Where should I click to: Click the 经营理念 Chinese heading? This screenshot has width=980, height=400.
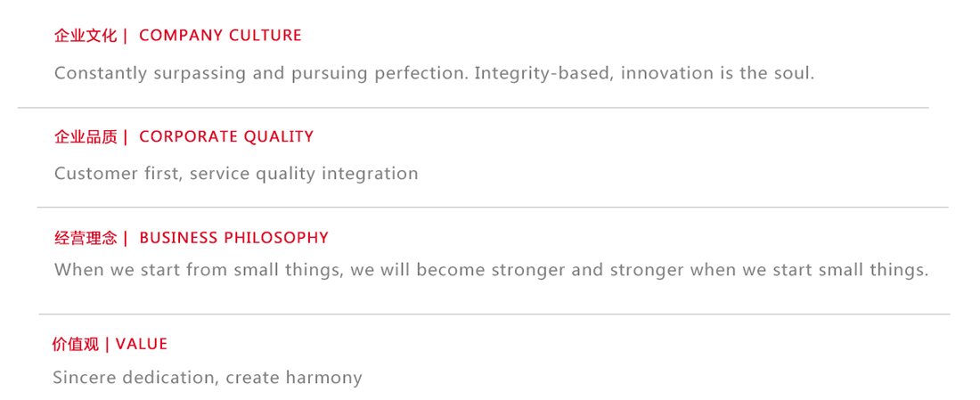86,238
